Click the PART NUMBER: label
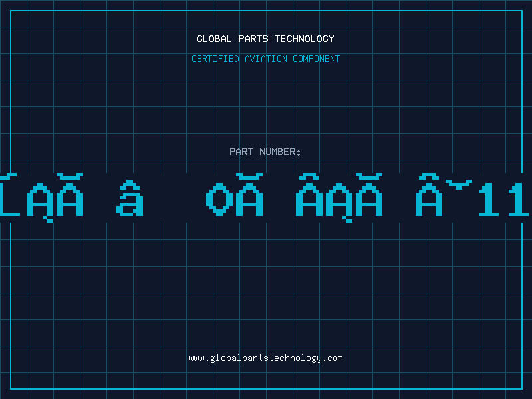 pyautogui.click(x=265, y=152)
